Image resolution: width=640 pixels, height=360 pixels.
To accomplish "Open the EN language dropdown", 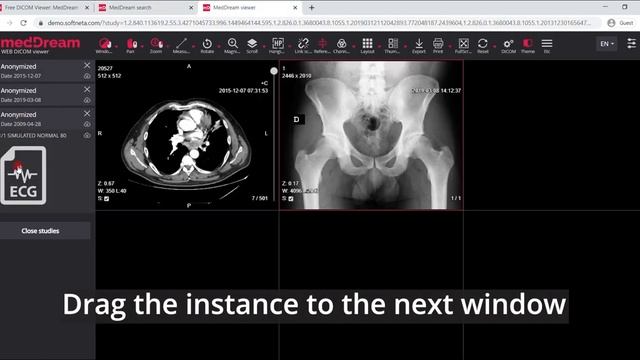I will (x=607, y=44).
